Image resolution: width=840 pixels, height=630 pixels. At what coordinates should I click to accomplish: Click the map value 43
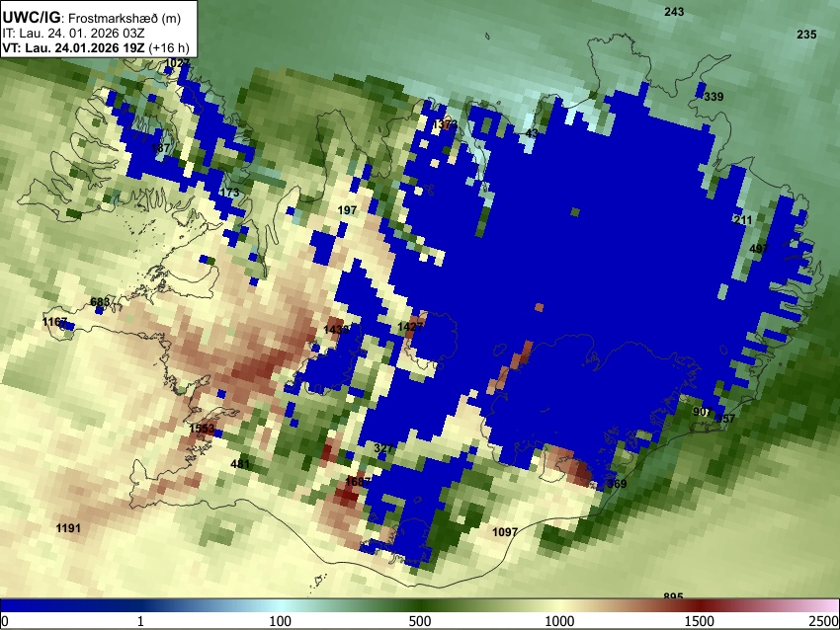(x=532, y=132)
